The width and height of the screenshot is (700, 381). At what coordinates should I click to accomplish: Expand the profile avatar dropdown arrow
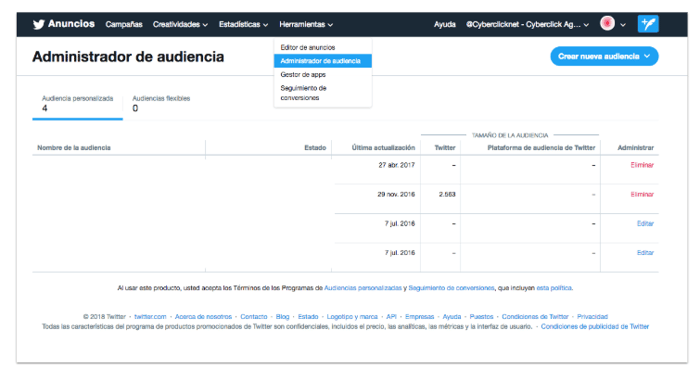pyautogui.click(x=623, y=25)
